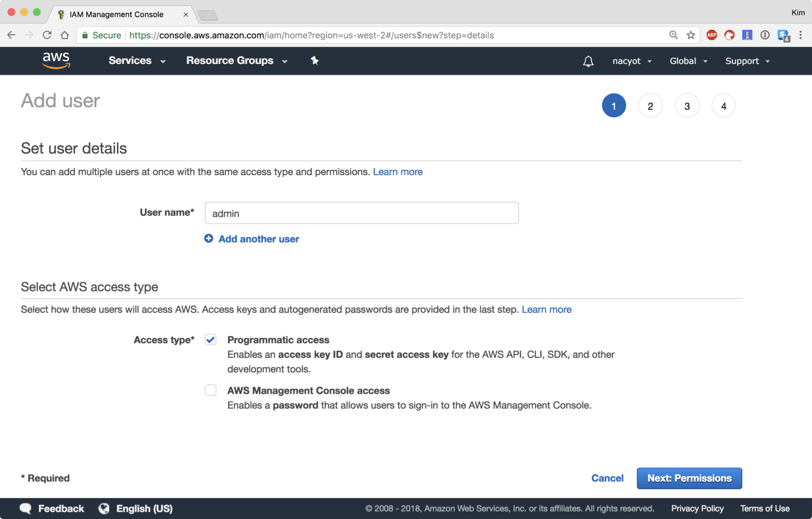This screenshot has height=519, width=812.
Task: Click the bookmark star icon in address bar
Action: 691,35
